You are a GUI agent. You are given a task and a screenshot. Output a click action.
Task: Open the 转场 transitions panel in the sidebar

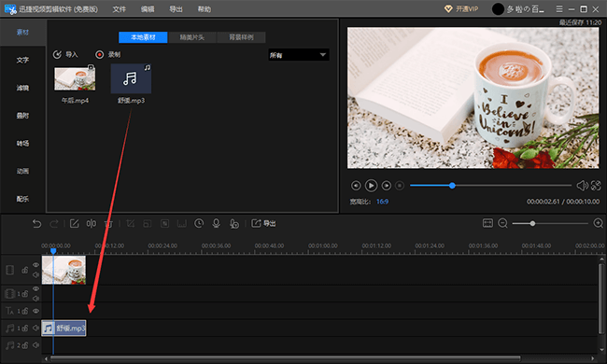coord(22,143)
